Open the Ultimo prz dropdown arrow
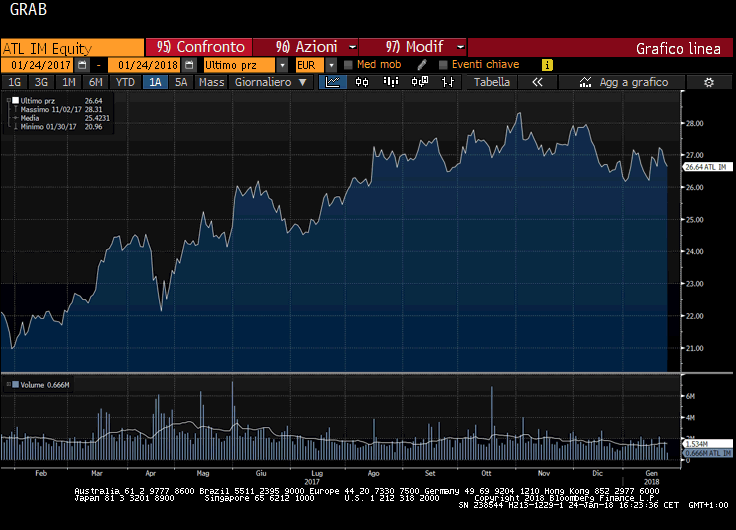This screenshot has height=530, width=736. [282, 65]
